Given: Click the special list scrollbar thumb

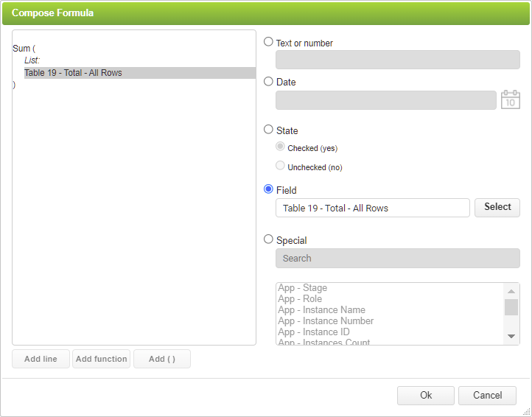Looking at the screenshot, I should click(x=511, y=307).
